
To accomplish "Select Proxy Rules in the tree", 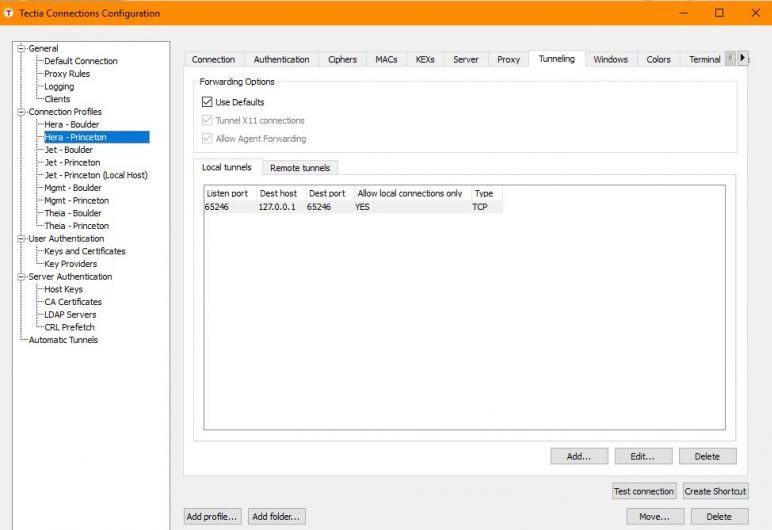I will [67, 73].
